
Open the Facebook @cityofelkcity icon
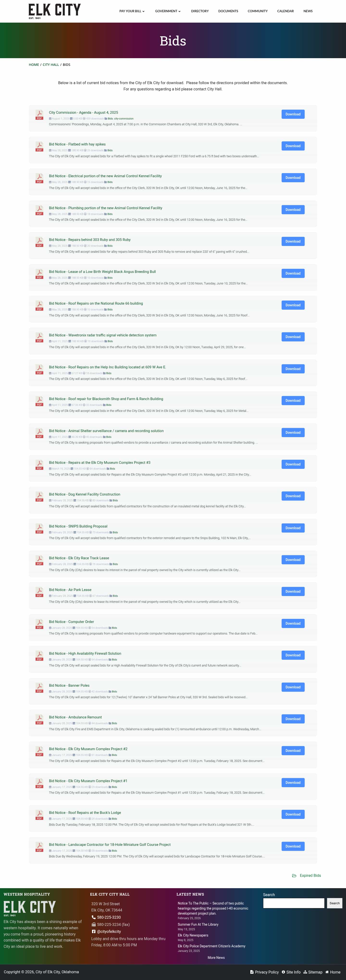point(93,931)
